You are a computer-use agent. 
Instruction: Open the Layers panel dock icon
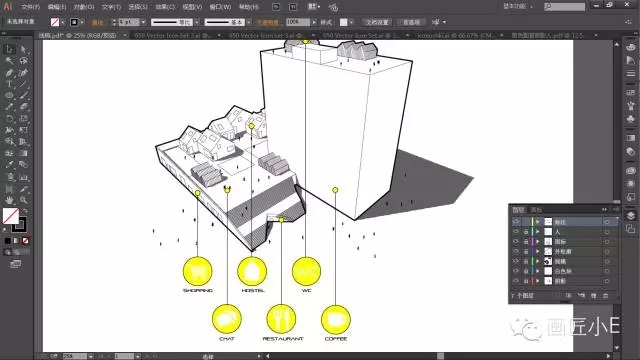(631, 216)
